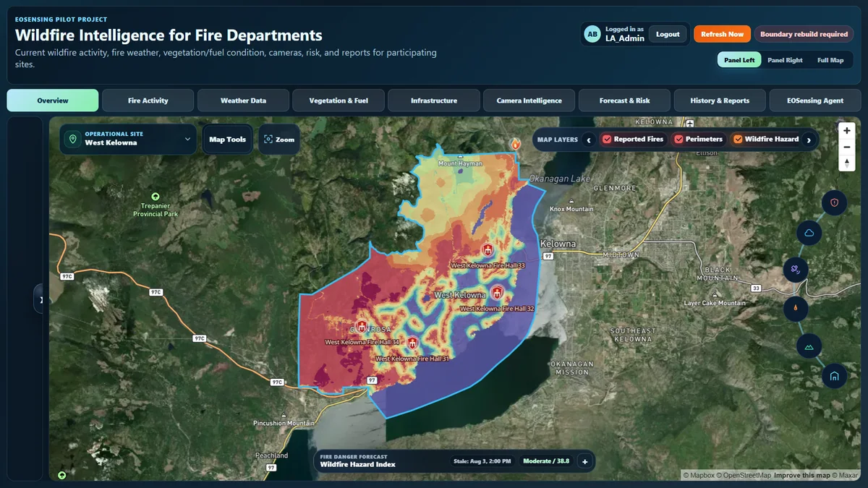This screenshot has width=868, height=488.
Task: Open the satellite radial icon
Action: pos(796,271)
